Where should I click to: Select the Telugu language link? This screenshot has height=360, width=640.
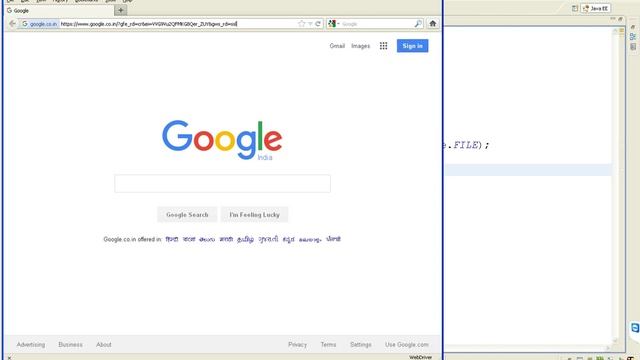click(x=207, y=240)
